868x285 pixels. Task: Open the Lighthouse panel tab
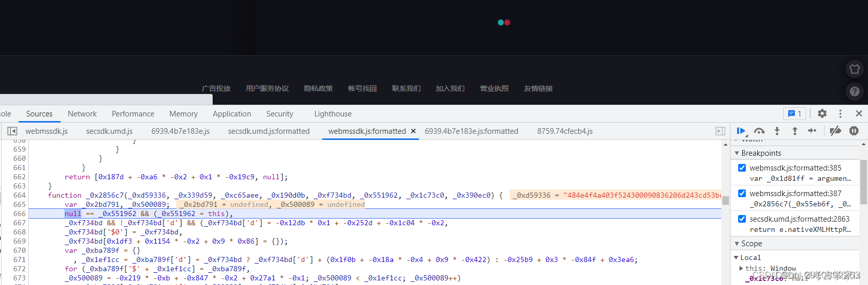coord(333,114)
